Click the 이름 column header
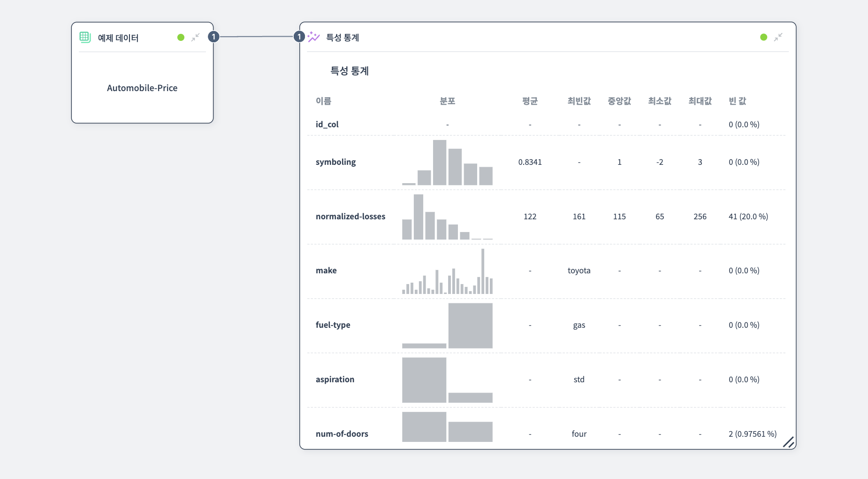This screenshot has height=479, width=868. point(323,101)
